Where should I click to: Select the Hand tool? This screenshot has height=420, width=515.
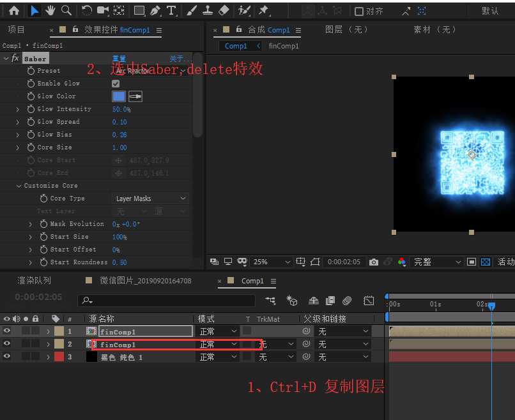(50, 11)
